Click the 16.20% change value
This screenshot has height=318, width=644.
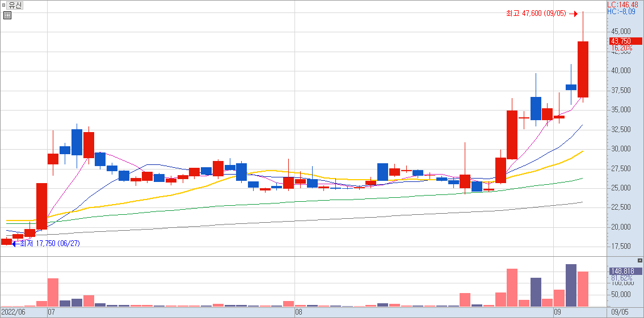pyautogui.click(x=622, y=48)
